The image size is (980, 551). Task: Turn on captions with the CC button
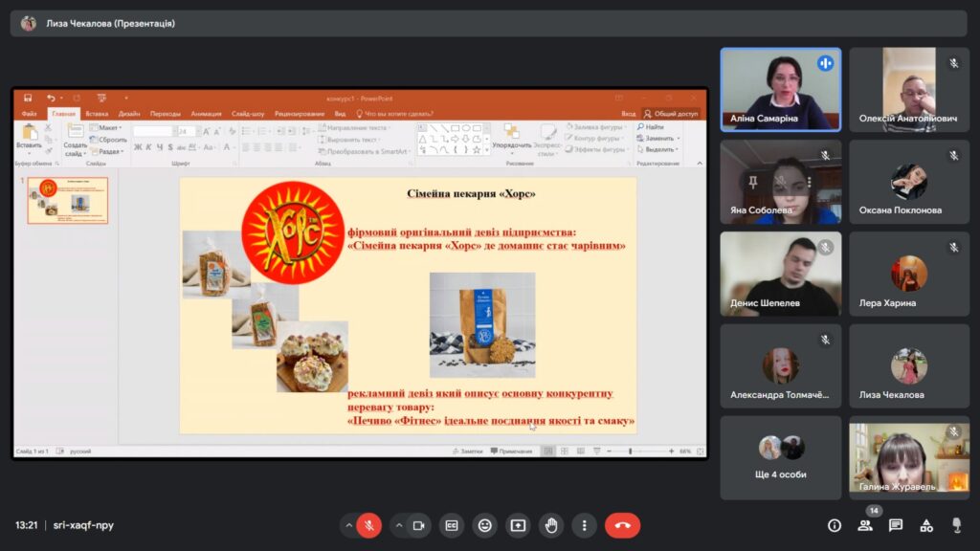tap(452, 525)
